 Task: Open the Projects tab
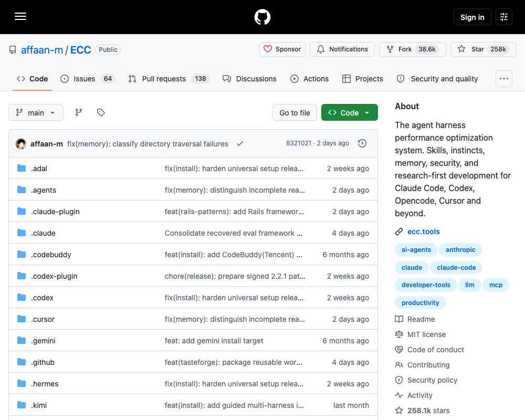[x=363, y=79]
